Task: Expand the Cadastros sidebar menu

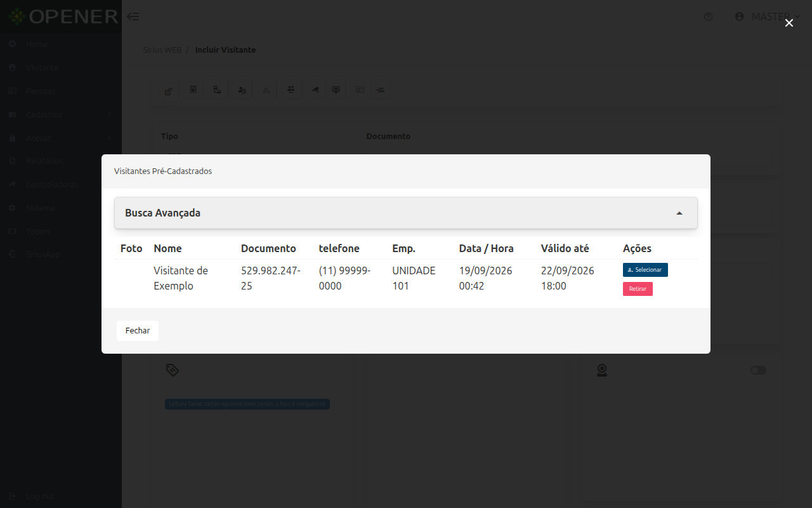Action: (61, 114)
